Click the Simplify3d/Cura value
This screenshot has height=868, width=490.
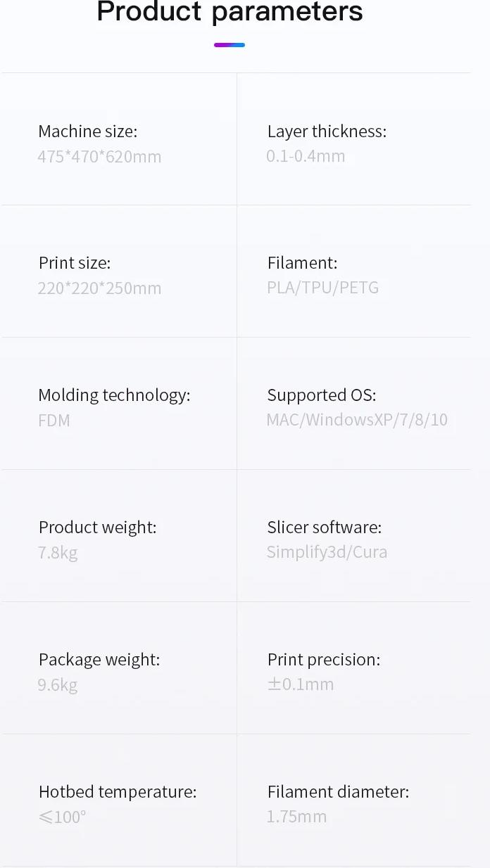click(x=327, y=552)
